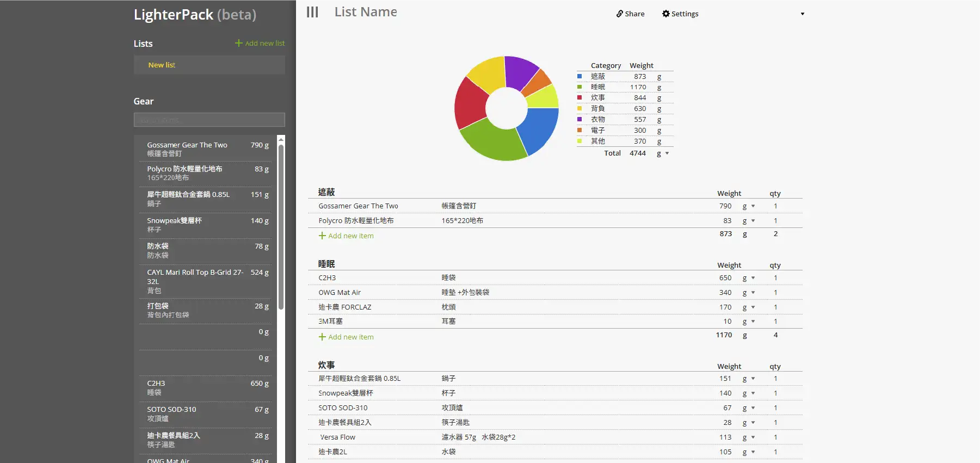Click the 迪卡農2L item name
Viewport: 980px width, 463px height.
332,452
